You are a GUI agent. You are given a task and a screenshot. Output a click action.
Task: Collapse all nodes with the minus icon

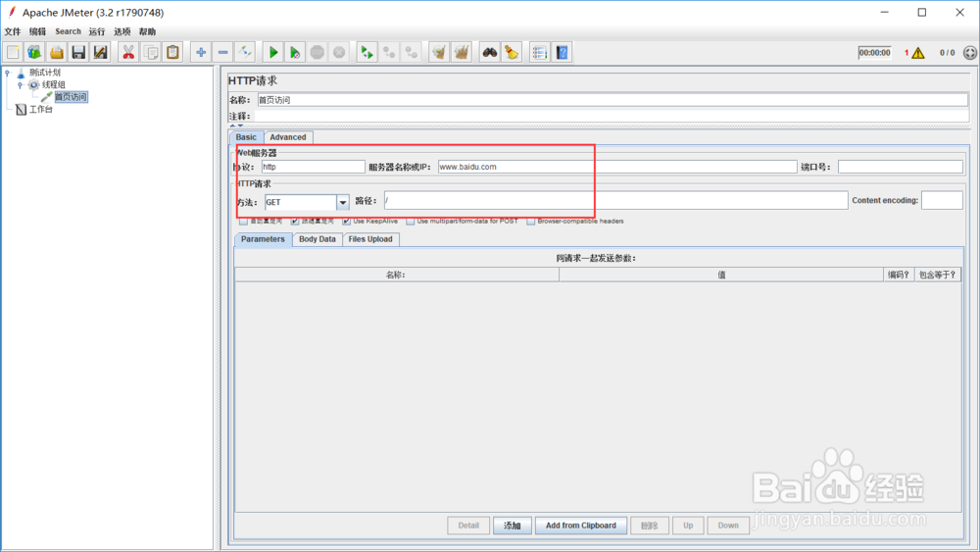pyautogui.click(x=222, y=53)
